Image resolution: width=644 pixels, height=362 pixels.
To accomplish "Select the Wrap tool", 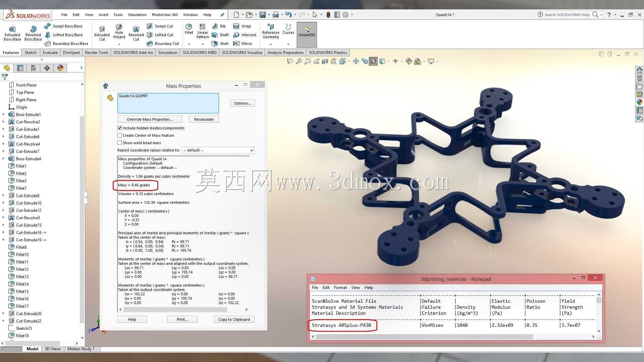I will point(242,26).
